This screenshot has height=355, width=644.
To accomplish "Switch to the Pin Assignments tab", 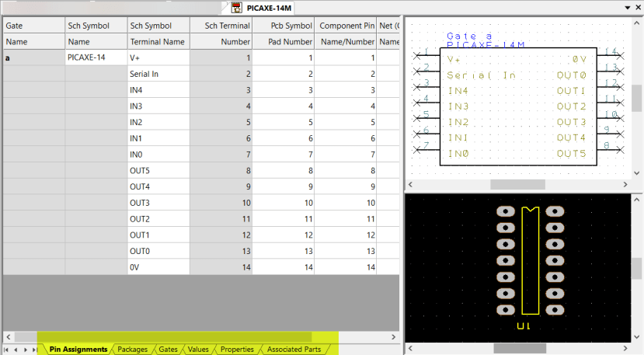I will 78,350.
